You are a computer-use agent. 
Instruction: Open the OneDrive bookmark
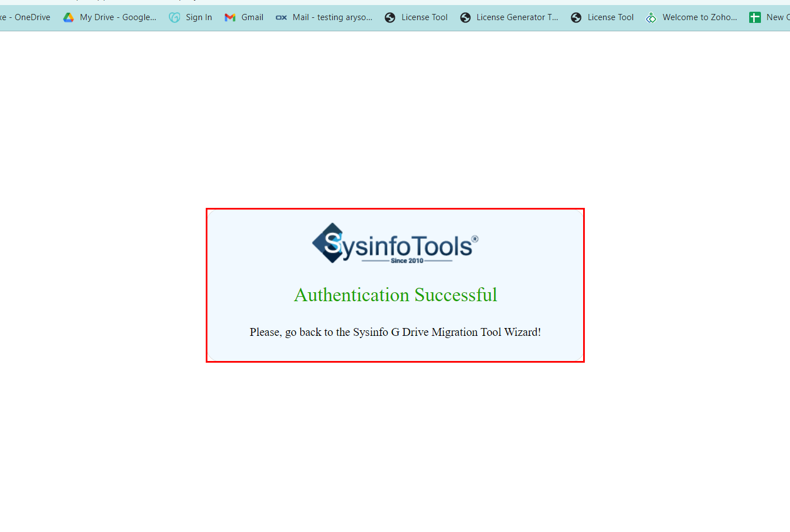[25, 17]
